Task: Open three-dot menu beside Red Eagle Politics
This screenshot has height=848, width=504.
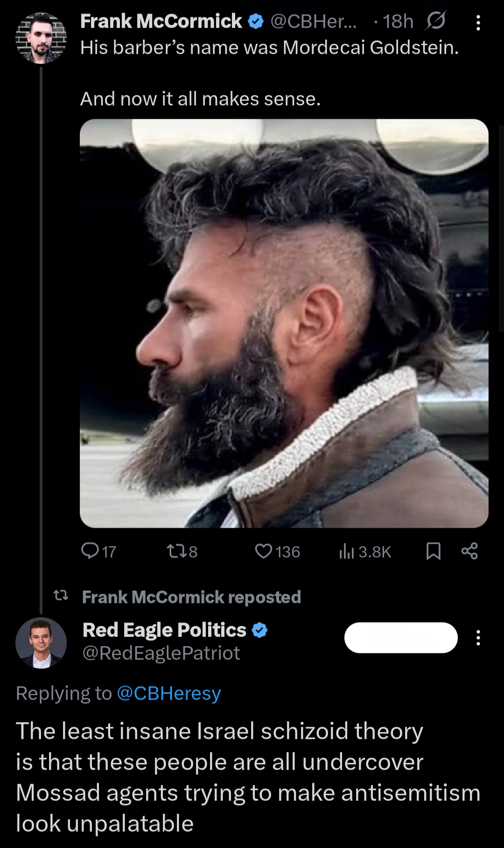Action: (478, 638)
